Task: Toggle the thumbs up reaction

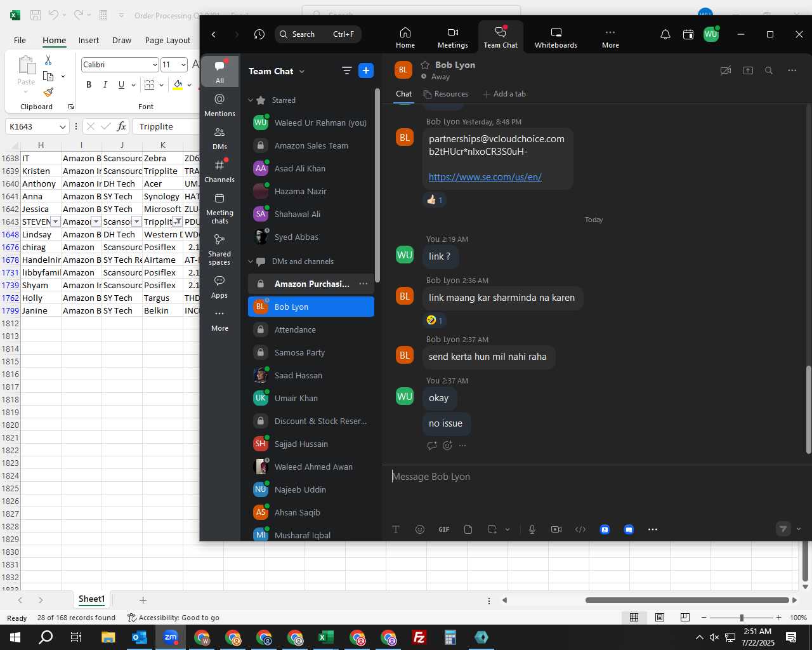Action: pos(435,200)
